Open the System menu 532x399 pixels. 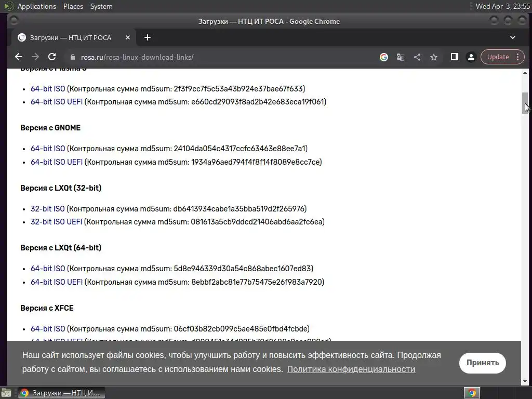101,6
